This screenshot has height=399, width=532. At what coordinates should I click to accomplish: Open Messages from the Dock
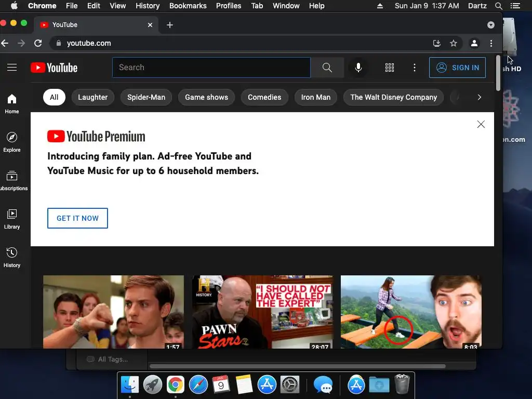(323, 384)
